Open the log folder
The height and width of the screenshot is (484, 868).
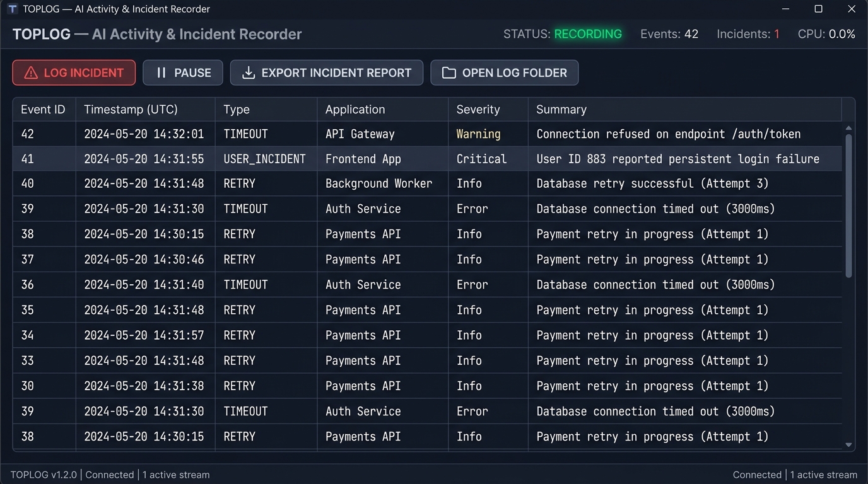pyautogui.click(x=504, y=72)
